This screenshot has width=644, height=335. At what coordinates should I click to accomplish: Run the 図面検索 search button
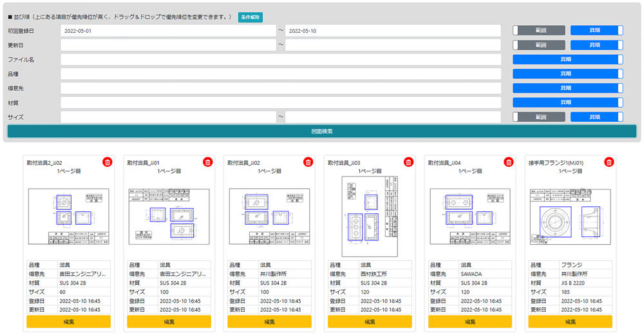(322, 131)
